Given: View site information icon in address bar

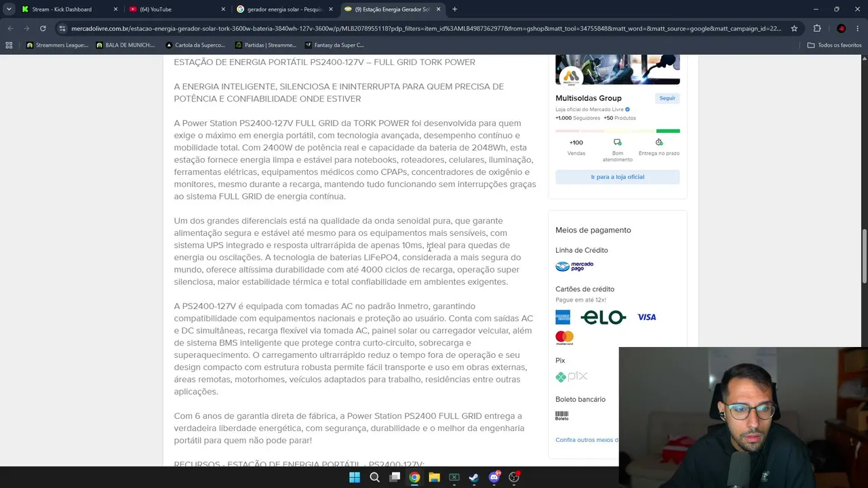Looking at the screenshot, I should (x=62, y=28).
